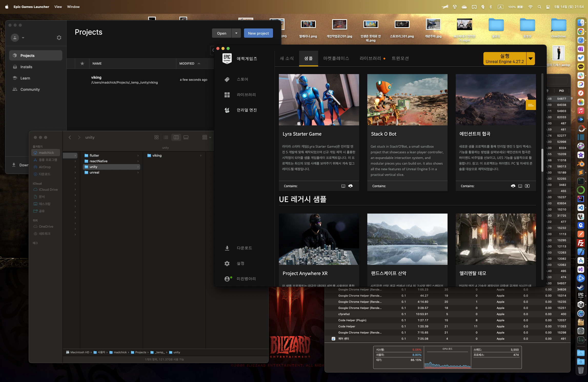Open the Lyra Starter Game thumbnail
This screenshot has height=382, width=588.
[319, 100]
